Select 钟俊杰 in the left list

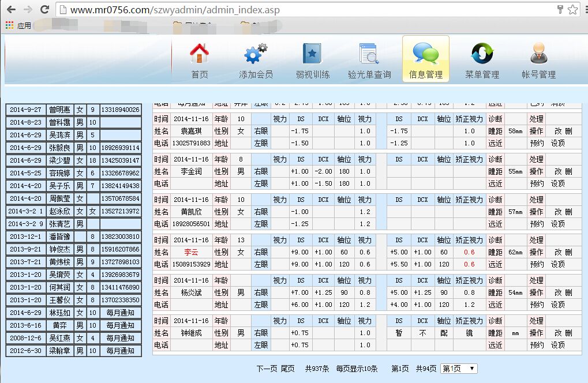tap(59, 249)
